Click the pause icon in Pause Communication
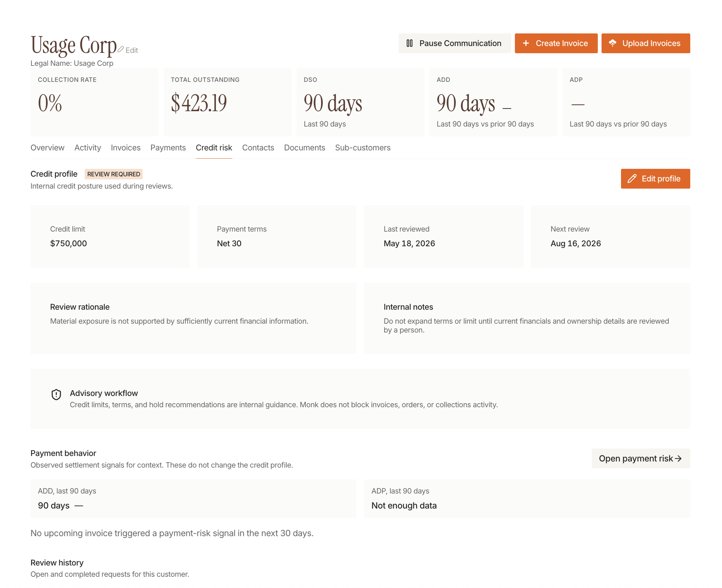The width and height of the screenshot is (722, 588). 409,43
